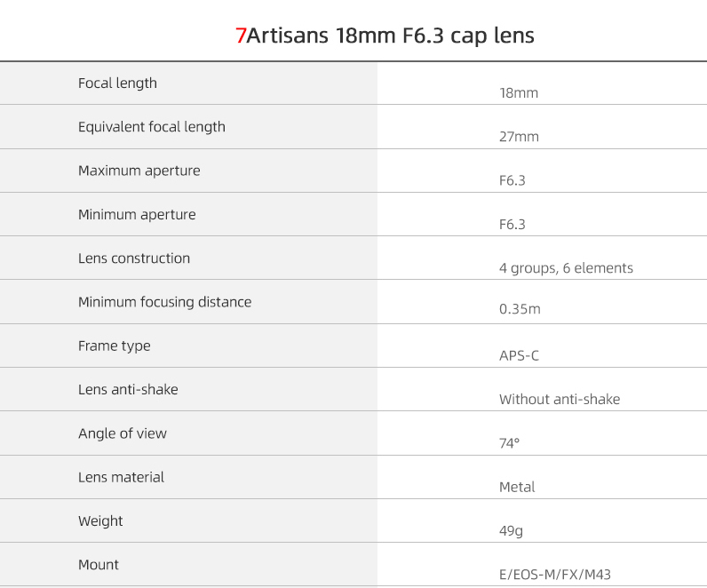Select the Lens material Metal value
The width and height of the screenshot is (707, 588).
coord(517,487)
